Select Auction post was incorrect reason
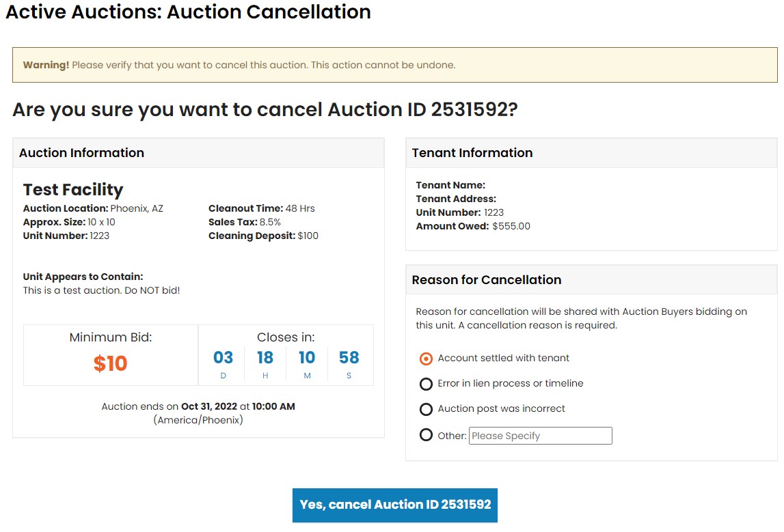Screen dimensions: 784x532 point(426,408)
